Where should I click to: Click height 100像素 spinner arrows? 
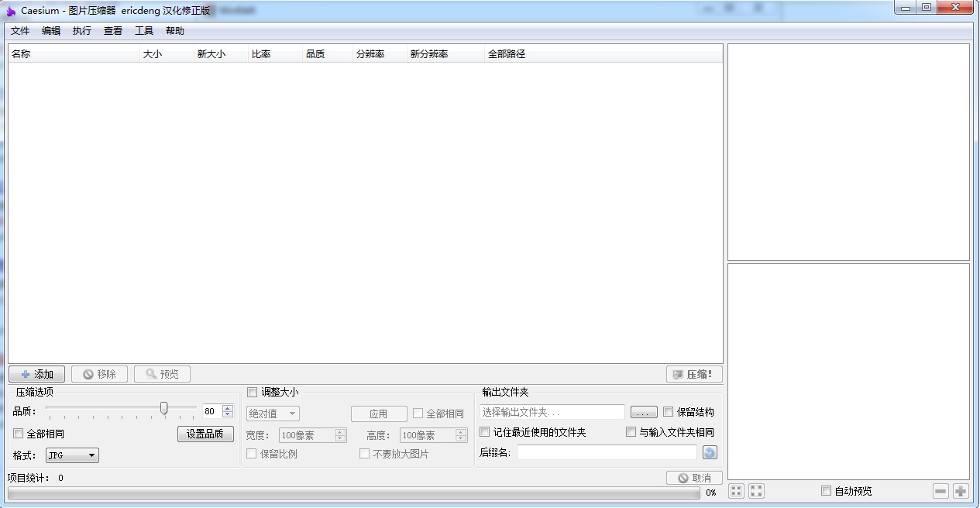[462, 435]
